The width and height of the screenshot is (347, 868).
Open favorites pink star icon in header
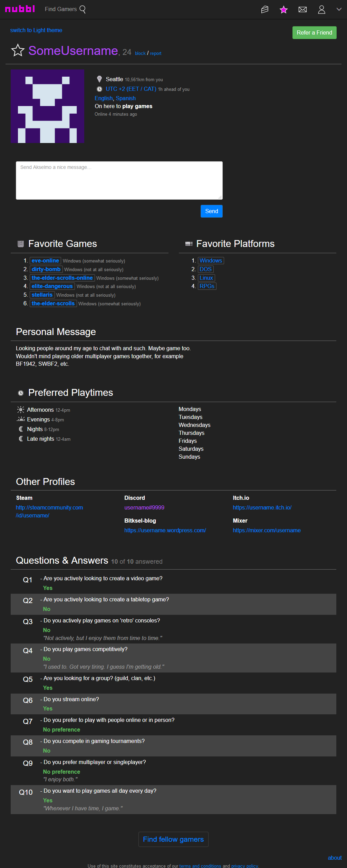[x=284, y=9]
